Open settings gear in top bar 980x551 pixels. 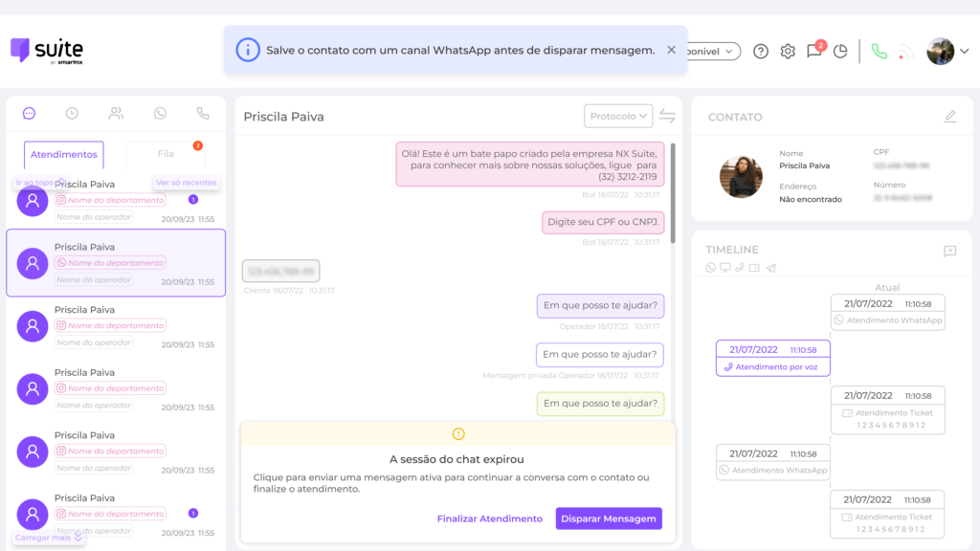788,52
